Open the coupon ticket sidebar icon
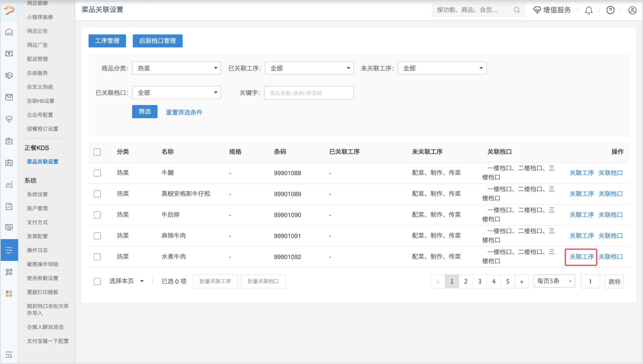This screenshot has width=643, height=364. pos(9,141)
